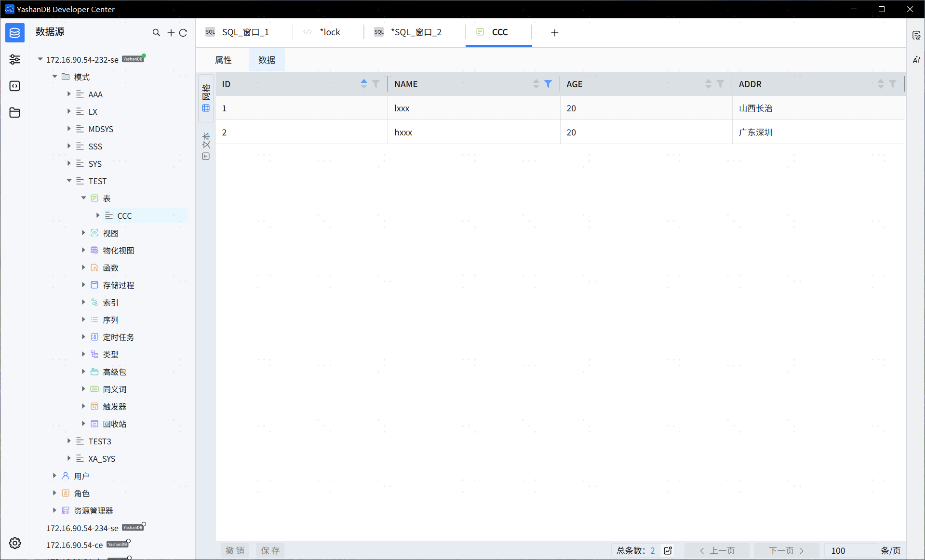Click the export icon next to total count
This screenshot has height=560, width=925.
coord(668,550)
